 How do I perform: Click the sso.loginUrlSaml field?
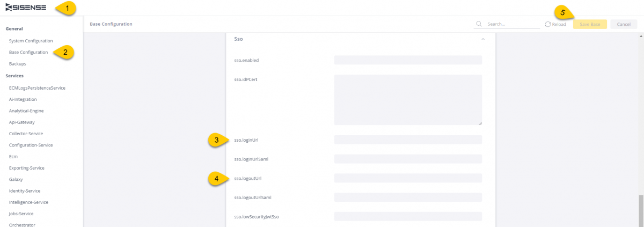(407, 159)
